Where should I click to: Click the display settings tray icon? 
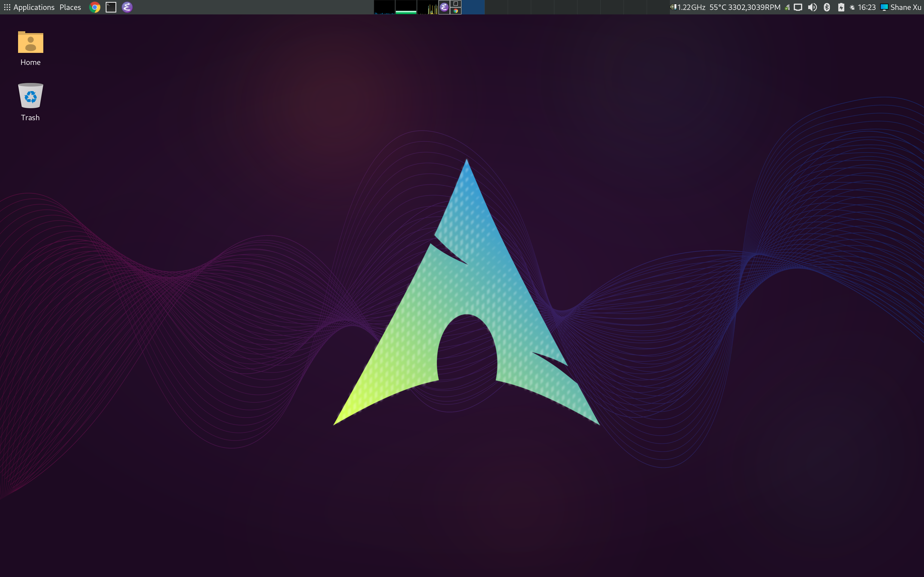(x=798, y=7)
